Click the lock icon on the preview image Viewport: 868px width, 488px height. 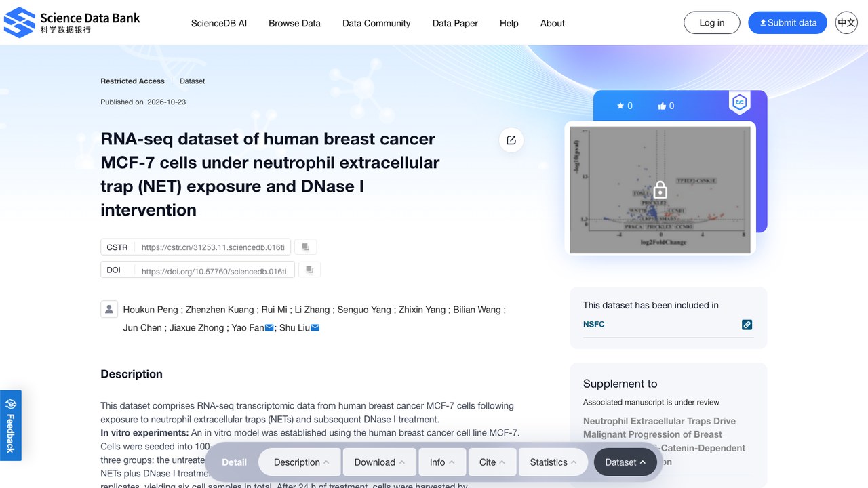pos(660,189)
